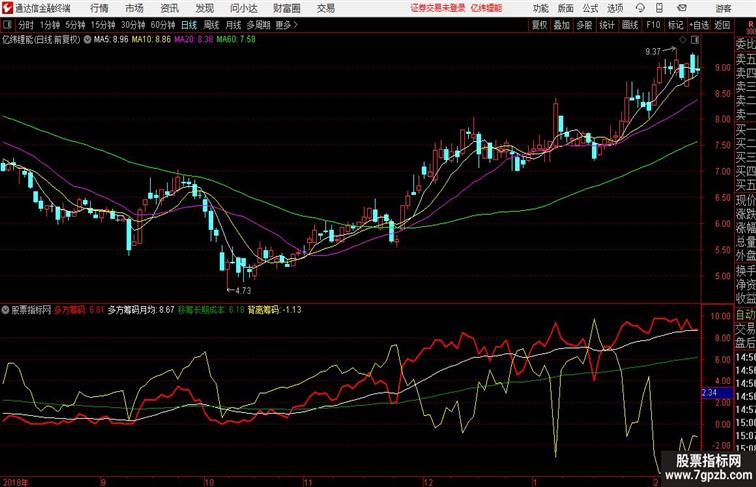The width and height of the screenshot is (756, 487).
Task: Switch to the 5分钟 period tab
Action: point(75,25)
